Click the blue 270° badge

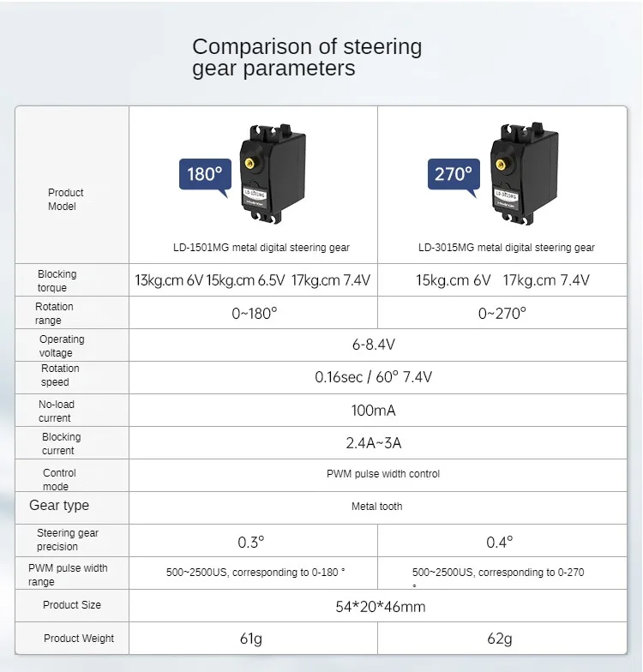click(453, 175)
